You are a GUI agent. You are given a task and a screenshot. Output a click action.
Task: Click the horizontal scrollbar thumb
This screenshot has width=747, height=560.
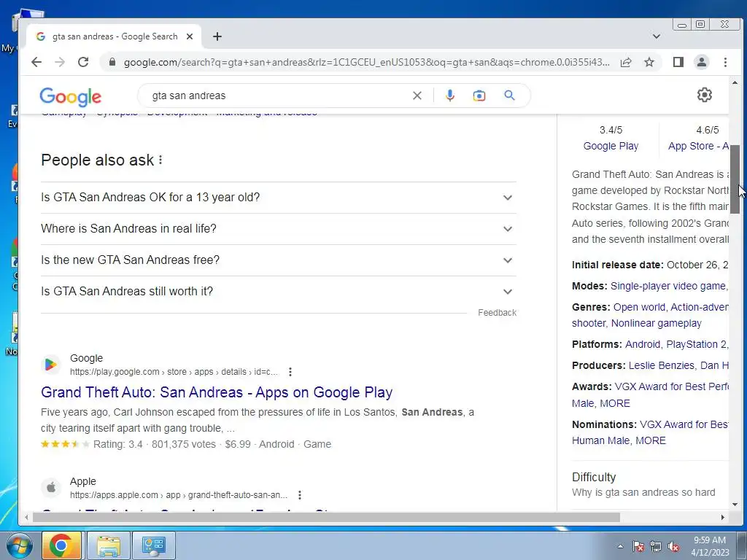(x=326, y=518)
